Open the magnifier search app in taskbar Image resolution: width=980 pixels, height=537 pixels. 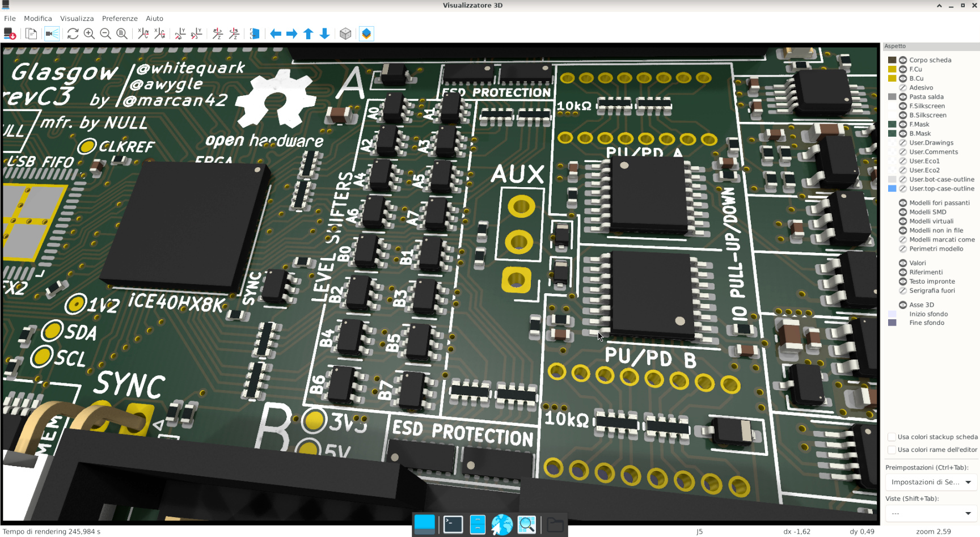(527, 525)
